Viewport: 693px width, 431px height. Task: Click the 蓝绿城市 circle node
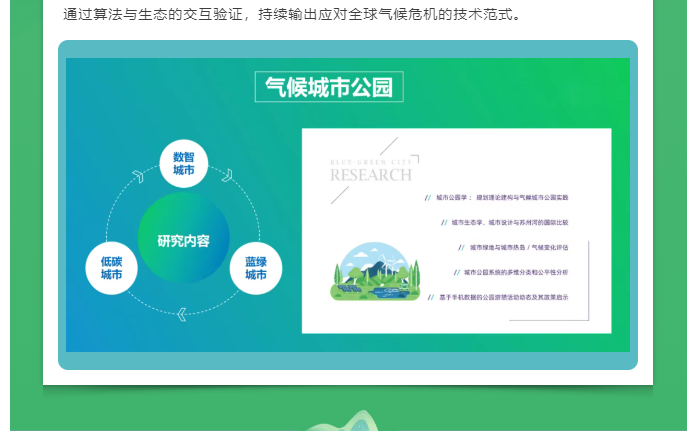tap(256, 268)
